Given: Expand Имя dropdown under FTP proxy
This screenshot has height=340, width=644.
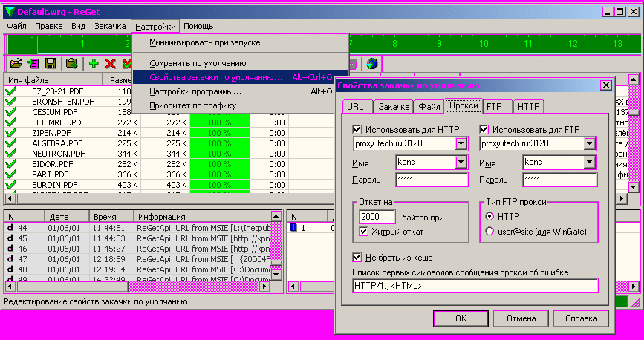Looking at the screenshot, I should [x=589, y=163].
